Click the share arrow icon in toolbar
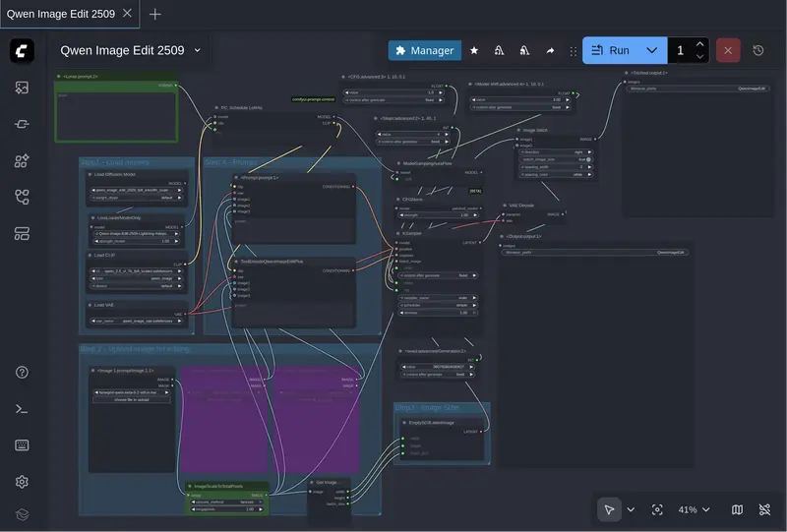 [x=550, y=50]
